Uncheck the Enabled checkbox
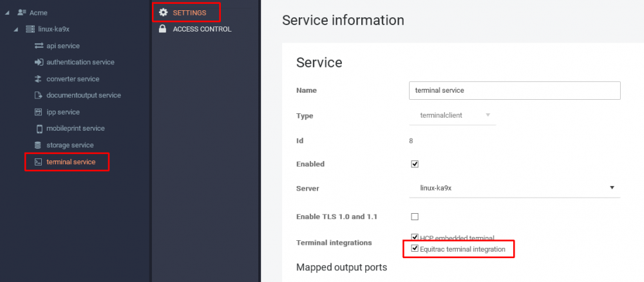Image resolution: width=644 pixels, height=282 pixels. click(415, 164)
